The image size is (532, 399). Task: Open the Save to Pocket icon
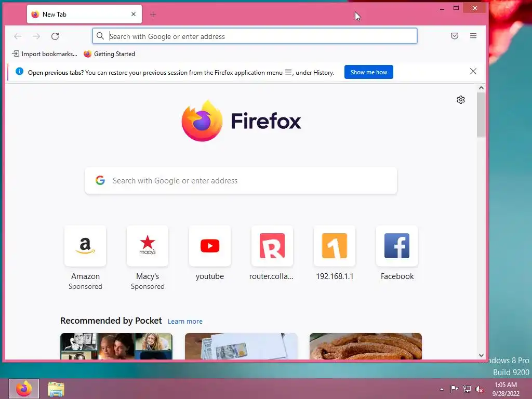pyautogui.click(x=455, y=36)
